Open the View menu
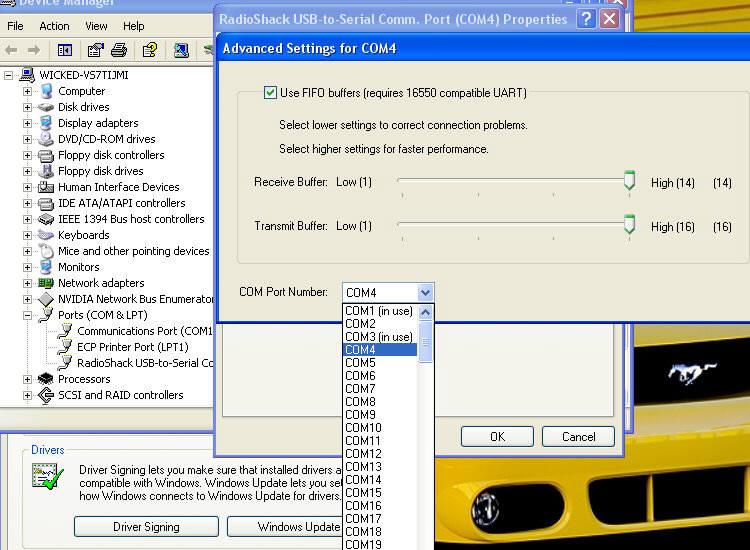Viewport: 750px width, 550px height. [96, 26]
